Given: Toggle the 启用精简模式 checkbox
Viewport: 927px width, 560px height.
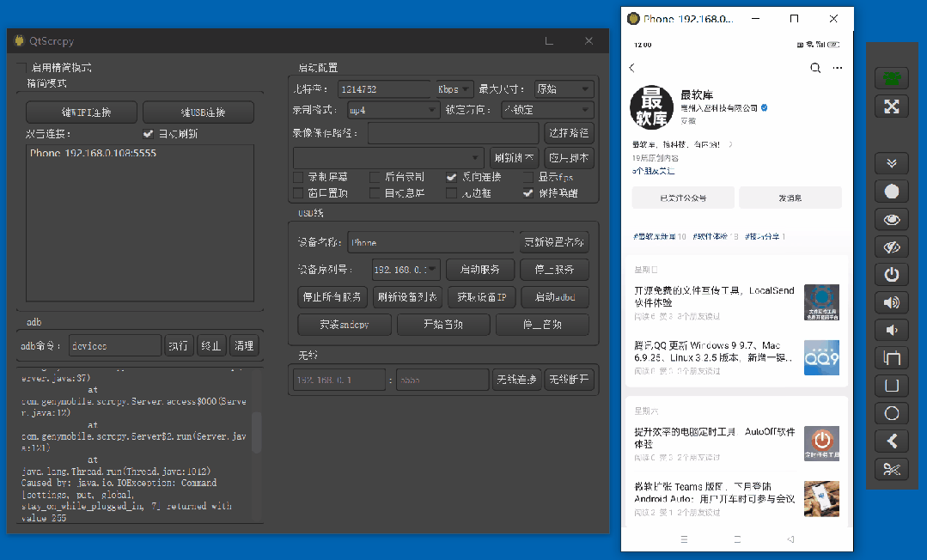Looking at the screenshot, I should tap(22, 67).
